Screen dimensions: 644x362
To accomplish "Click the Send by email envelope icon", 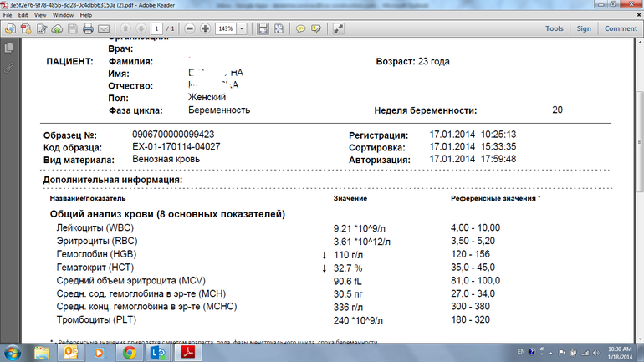I will [104, 28].
